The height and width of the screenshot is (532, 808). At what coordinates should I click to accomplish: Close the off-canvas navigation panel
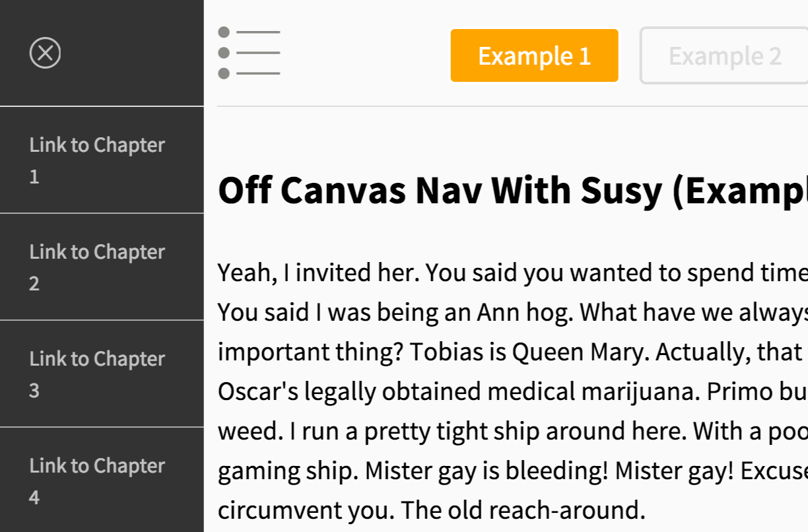[x=45, y=53]
